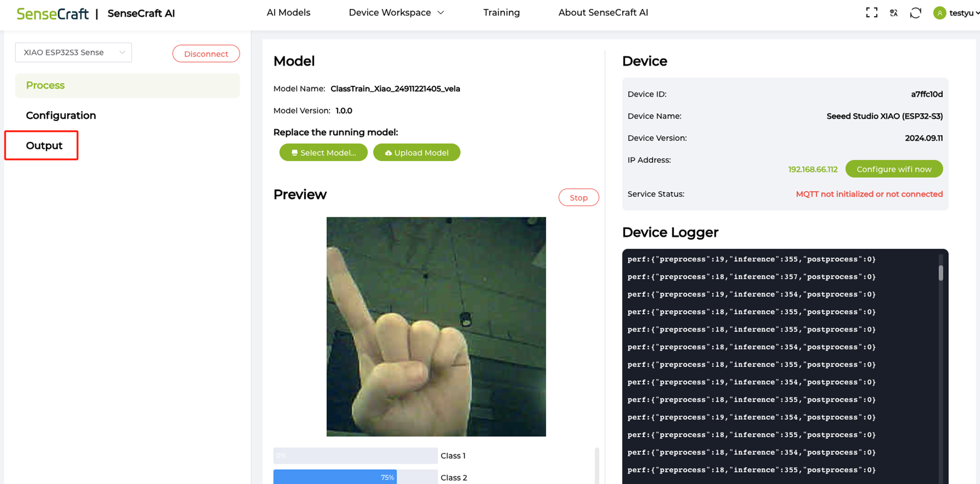Screen dimensions: 980x484
Task: Open the XIAO ESP32S3 Sense device selector
Action: pos(73,53)
